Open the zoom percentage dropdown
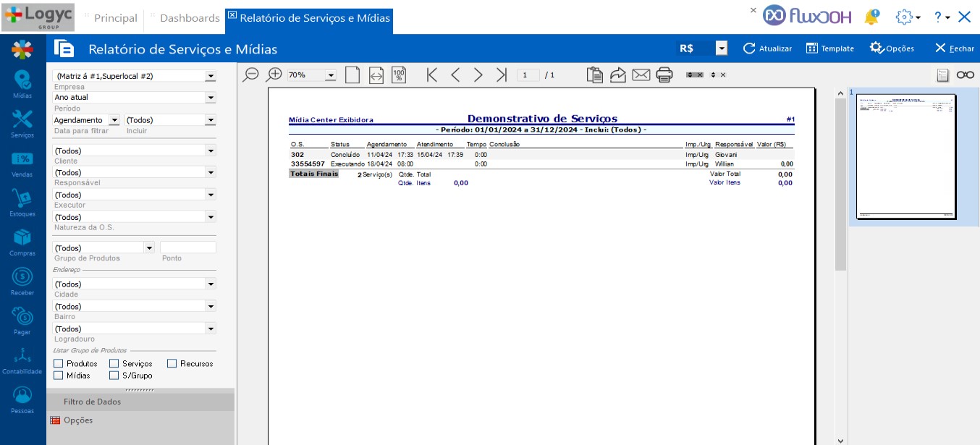 click(331, 75)
